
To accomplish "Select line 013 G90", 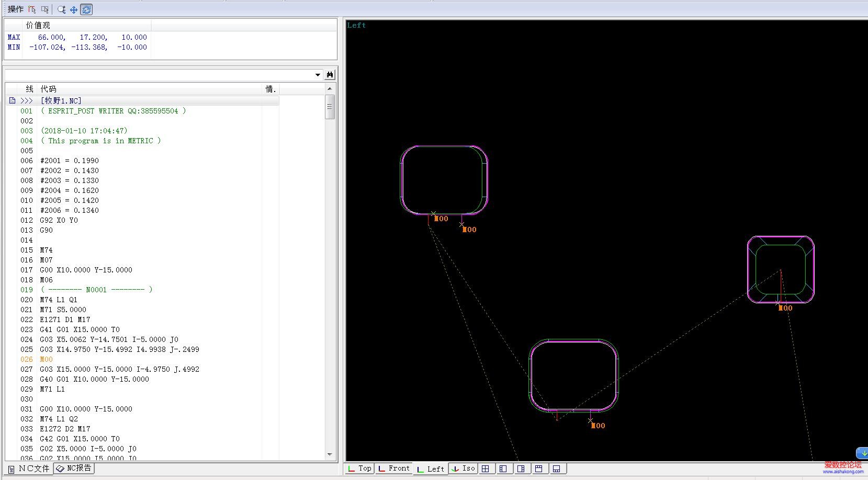I will pyautogui.click(x=142, y=230).
